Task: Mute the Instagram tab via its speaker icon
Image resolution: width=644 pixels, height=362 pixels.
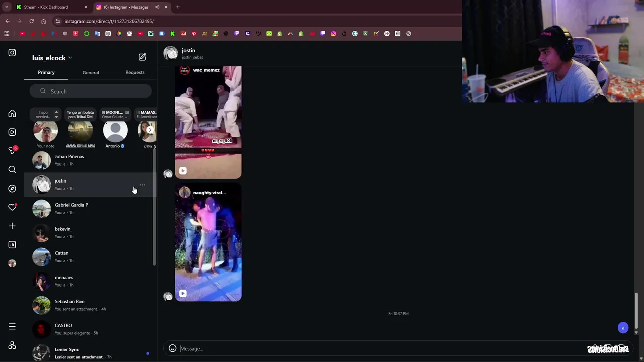Action: pos(157,7)
